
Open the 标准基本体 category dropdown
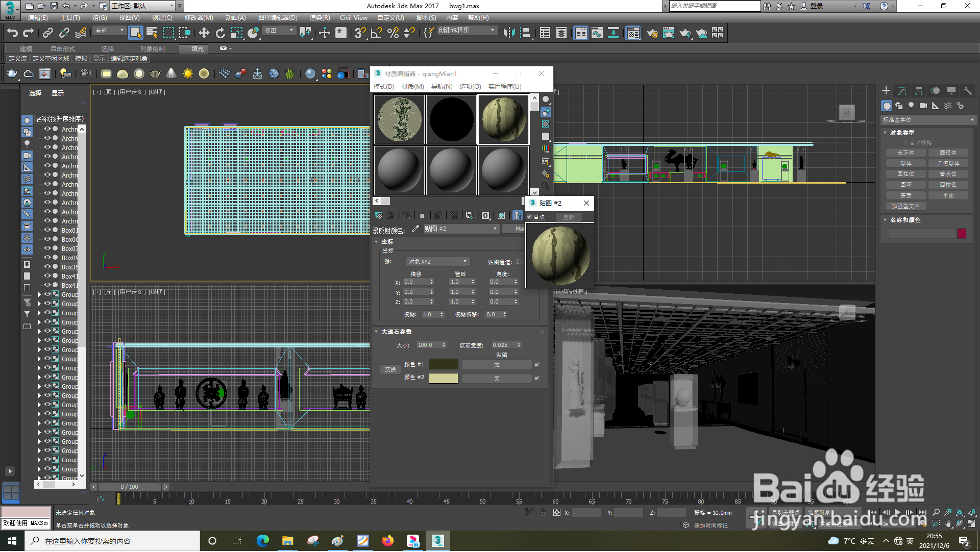coord(927,120)
